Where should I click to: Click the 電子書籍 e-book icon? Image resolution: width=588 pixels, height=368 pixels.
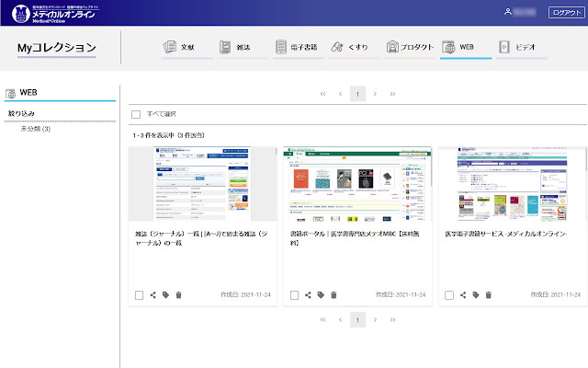[280, 47]
